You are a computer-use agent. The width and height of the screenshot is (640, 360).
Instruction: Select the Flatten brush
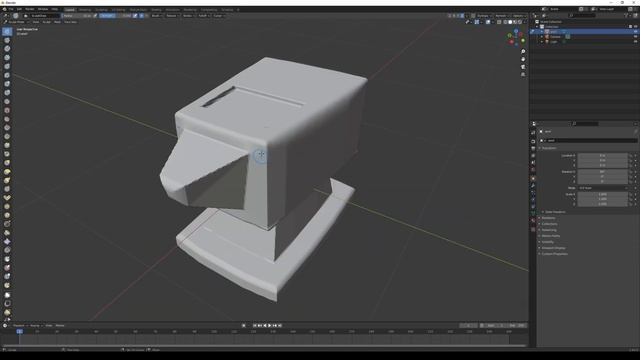pyautogui.click(x=7, y=119)
